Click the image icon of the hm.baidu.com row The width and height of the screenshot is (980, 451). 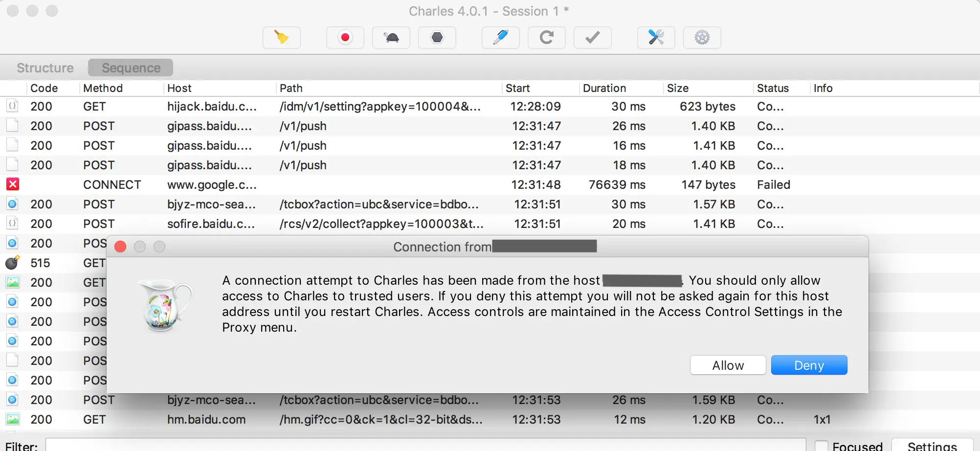click(13, 419)
